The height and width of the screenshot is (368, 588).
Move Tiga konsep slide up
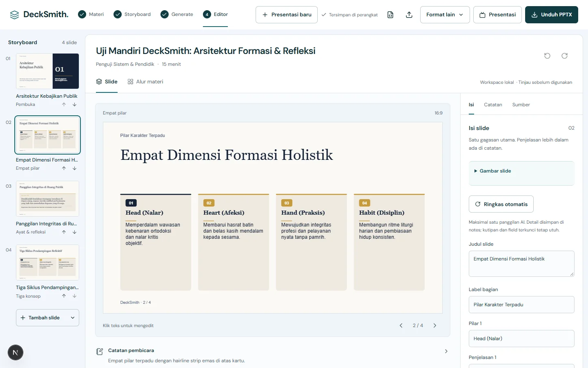point(64,296)
